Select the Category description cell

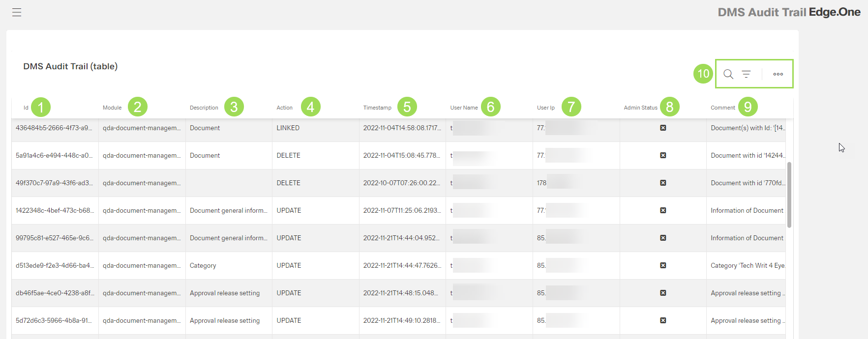pos(203,265)
